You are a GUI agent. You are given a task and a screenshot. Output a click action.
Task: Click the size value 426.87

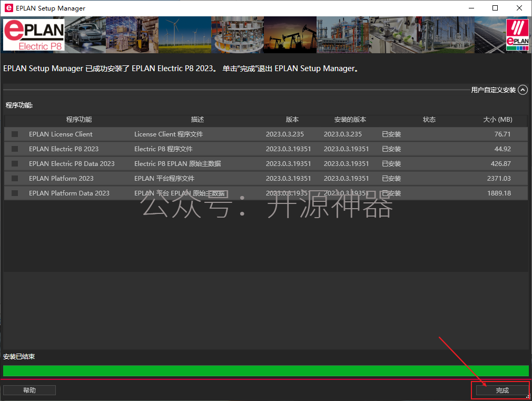[501, 164]
